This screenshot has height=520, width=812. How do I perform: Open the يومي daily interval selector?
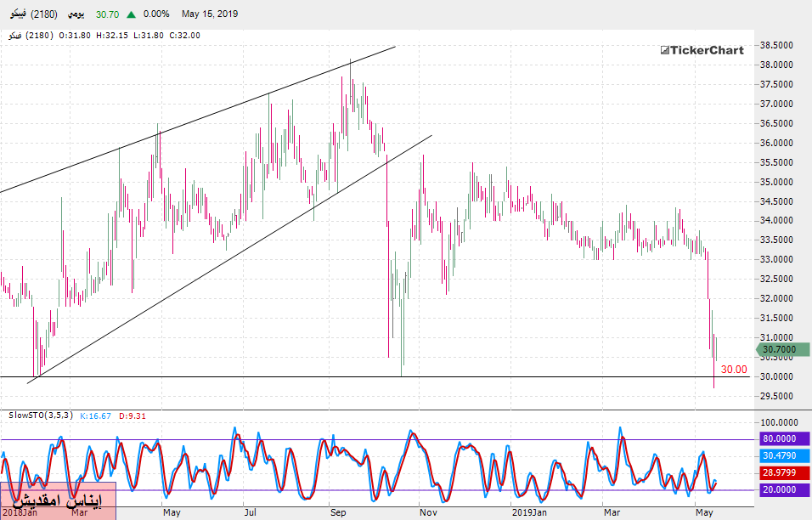(76, 14)
